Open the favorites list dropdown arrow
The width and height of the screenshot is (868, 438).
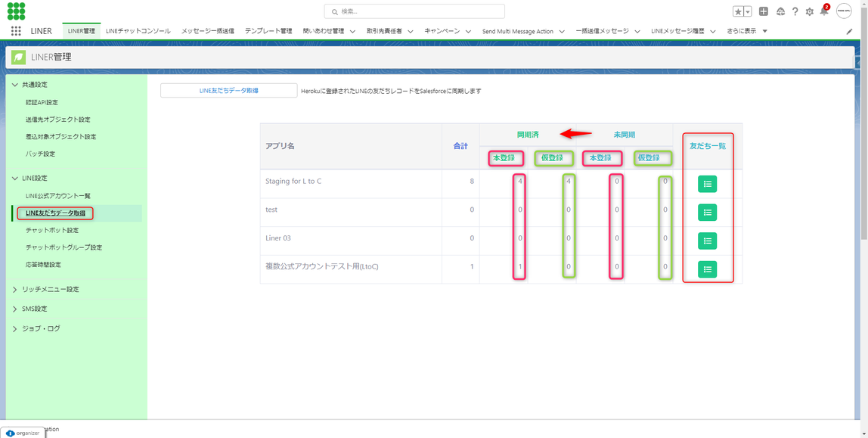click(748, 11)
